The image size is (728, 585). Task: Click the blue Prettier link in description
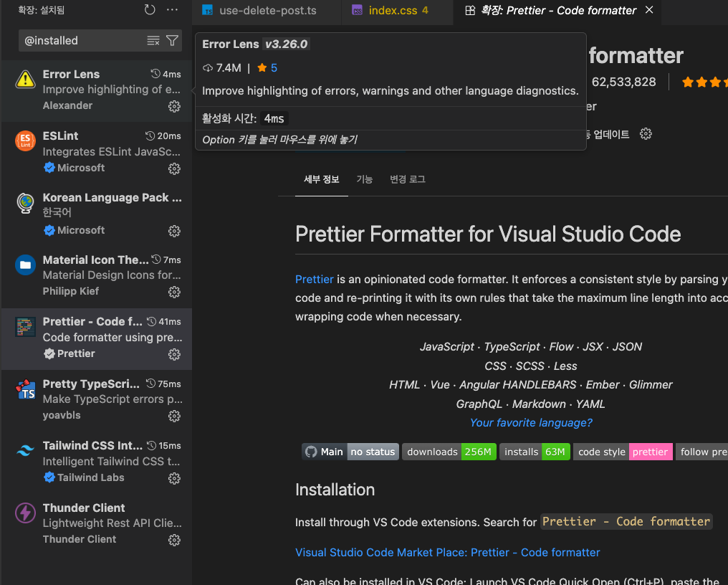[314, 279]
